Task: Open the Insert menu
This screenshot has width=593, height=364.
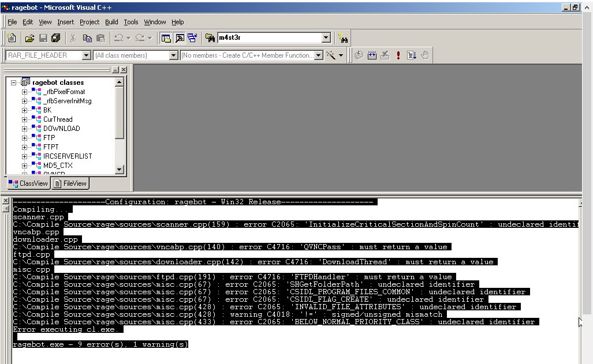Action: click(x=65, y=22)
